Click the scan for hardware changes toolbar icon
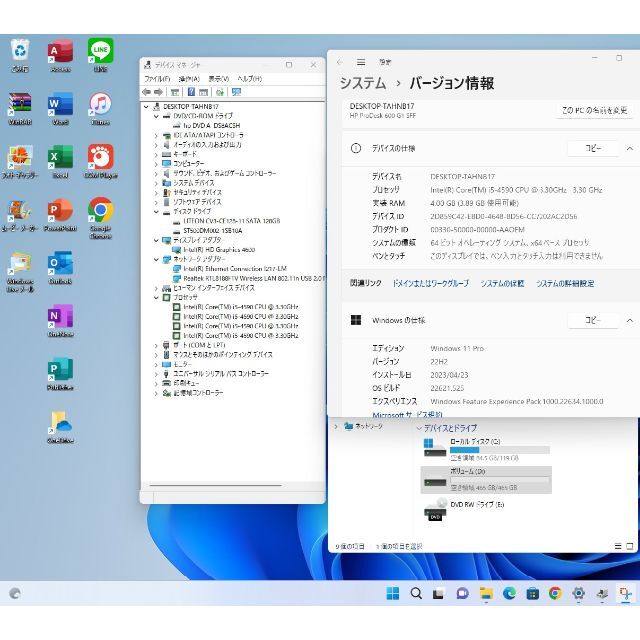This screenshot has width=640, height=640. tap(236, 92)
